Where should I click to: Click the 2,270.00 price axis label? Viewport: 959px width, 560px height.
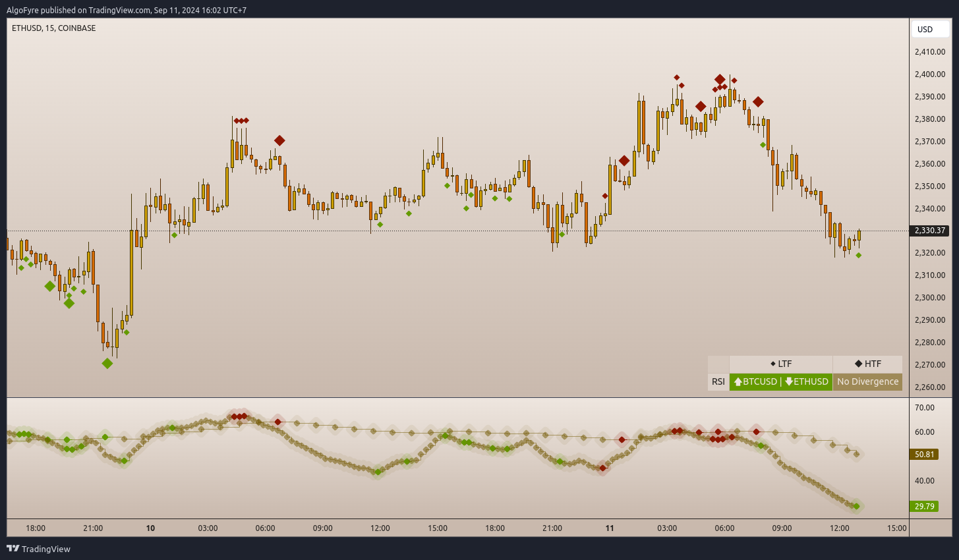[930, 365]
